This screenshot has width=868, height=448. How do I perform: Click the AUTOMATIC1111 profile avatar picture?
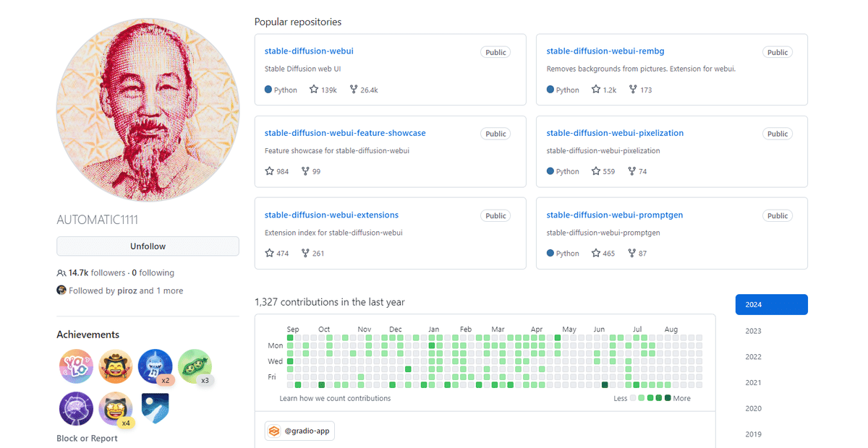click(x=148, y=111)
